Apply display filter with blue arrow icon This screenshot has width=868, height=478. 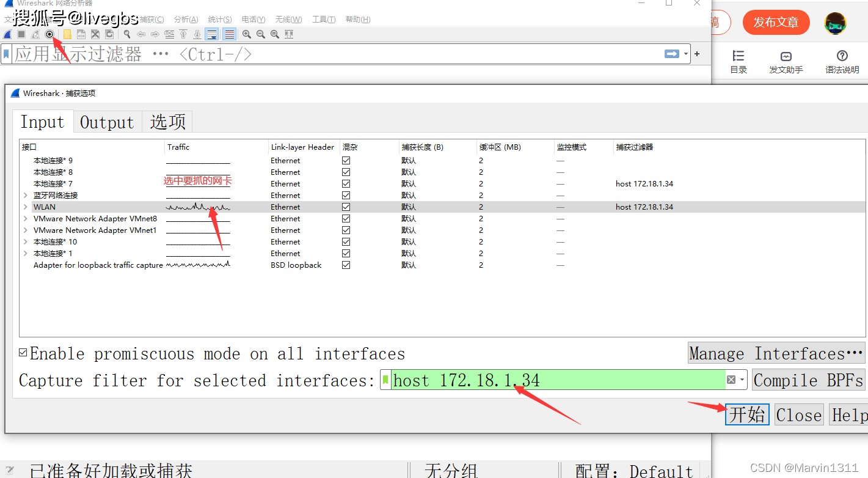coord(672,54)
